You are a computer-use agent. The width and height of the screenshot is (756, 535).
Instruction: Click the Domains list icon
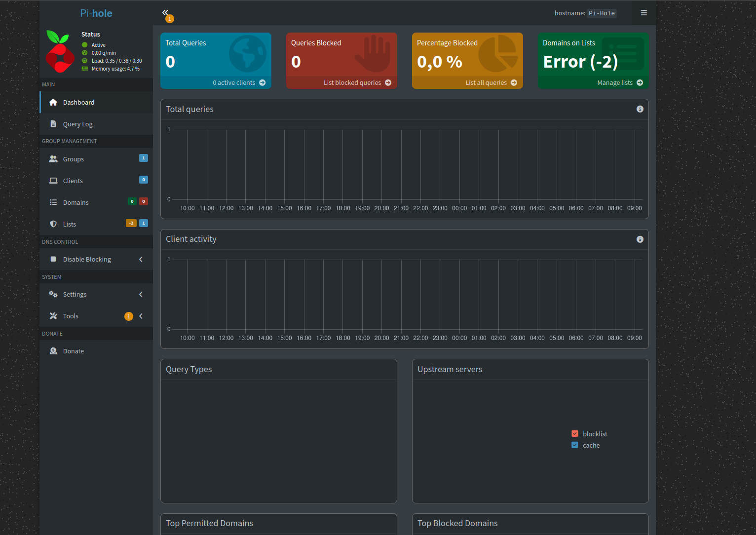coord(53,202)
